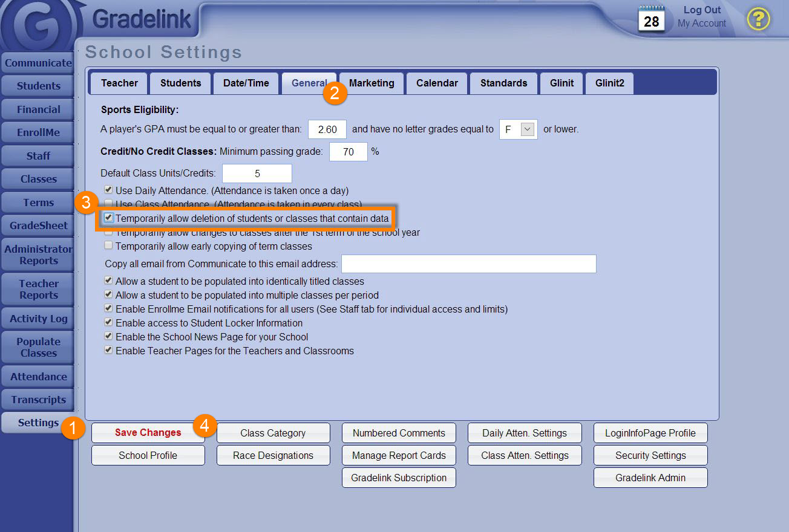The width and height of the screenshot is (789, 532).
Task: Click the minimum GPA input field
Action: tap(327, 129)
